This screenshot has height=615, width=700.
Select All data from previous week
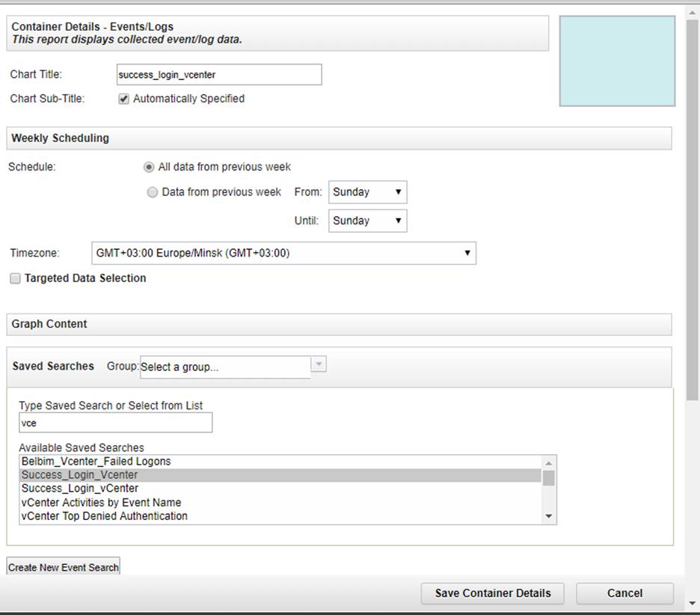point(149,167)
